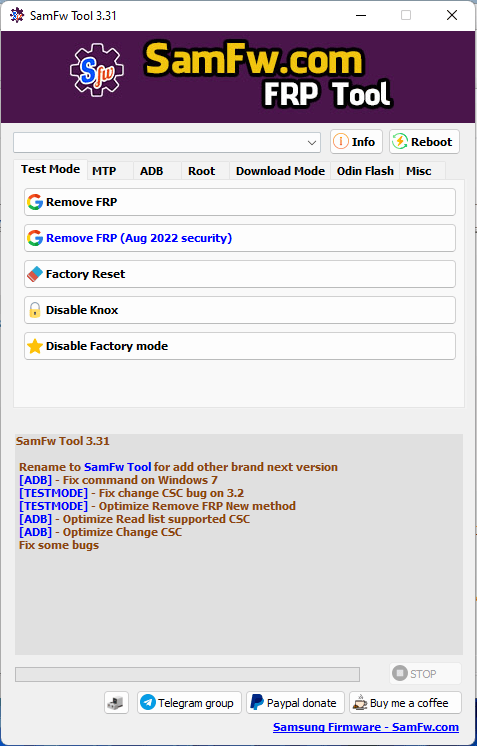The height and width of the screenshot is (746, 477).
Task: Select the Test Mode tab
Action: point(50,169)
